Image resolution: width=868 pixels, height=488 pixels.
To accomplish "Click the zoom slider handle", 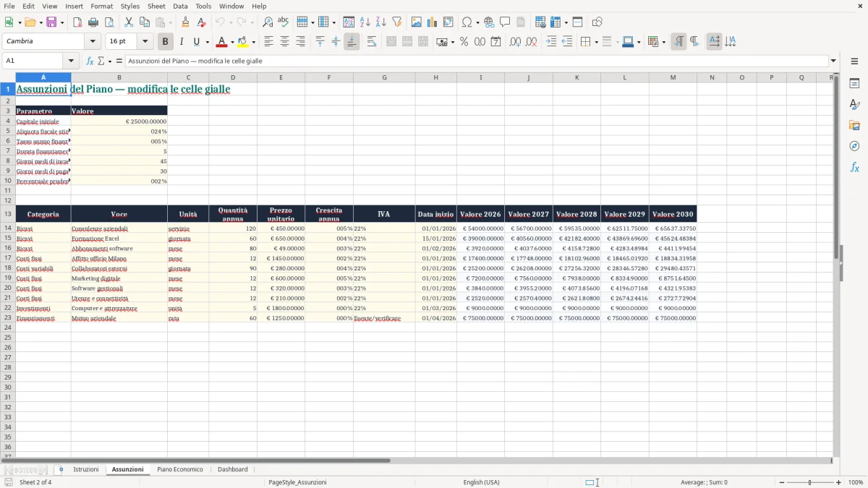I will pos(810,482).
